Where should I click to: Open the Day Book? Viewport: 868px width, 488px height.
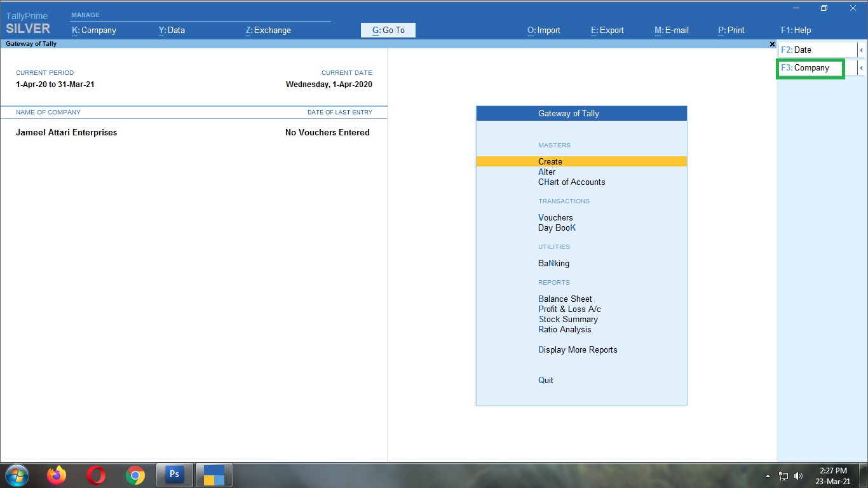[x=557, y=227]
